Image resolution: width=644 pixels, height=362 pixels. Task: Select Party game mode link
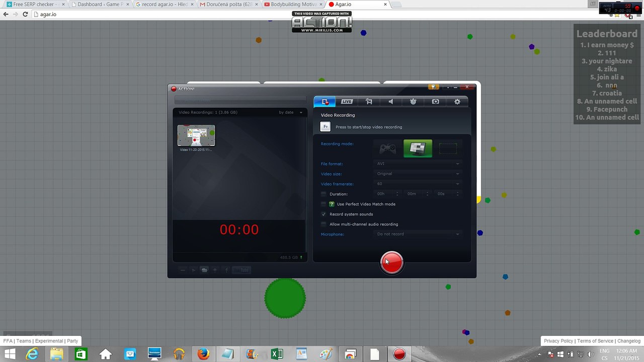72,341
